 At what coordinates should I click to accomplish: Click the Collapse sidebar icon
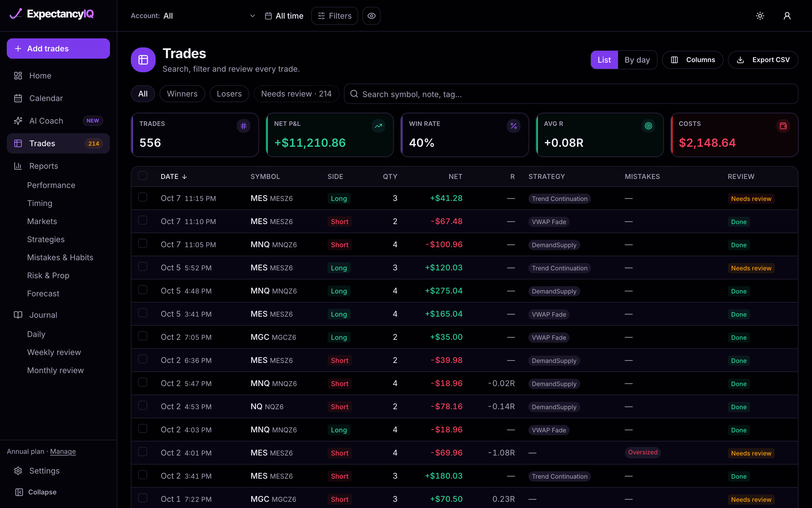point(19,492)
